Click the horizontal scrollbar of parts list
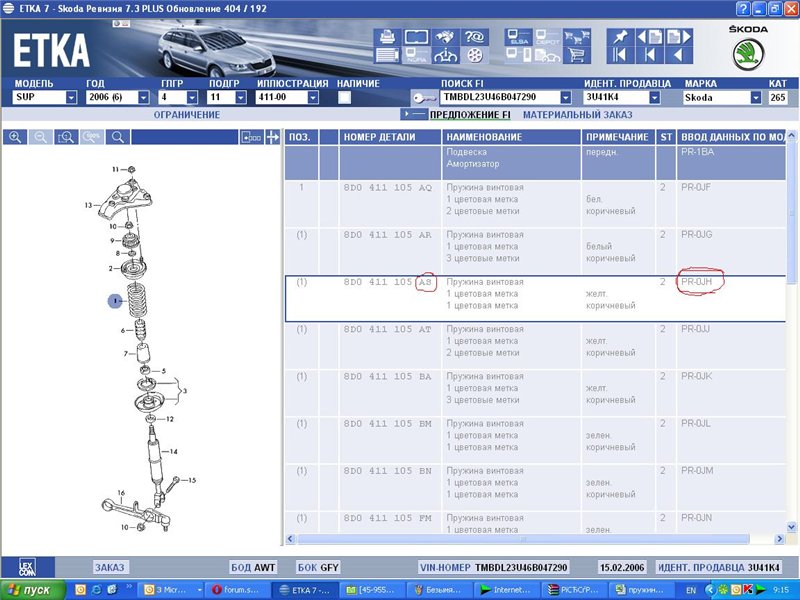Viewport: 800px width, 600px height. pyautogui.click(x=523, y=539)
